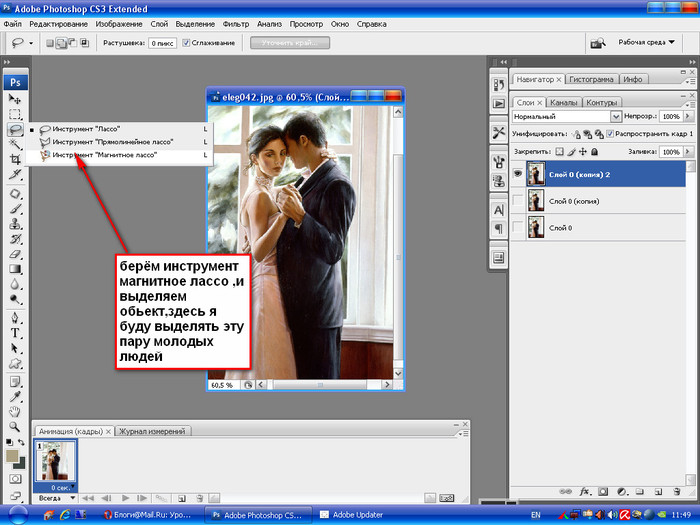Select the Zoom tool in toolbox
Screen dimensions: 700x525
tap(15, 427)
